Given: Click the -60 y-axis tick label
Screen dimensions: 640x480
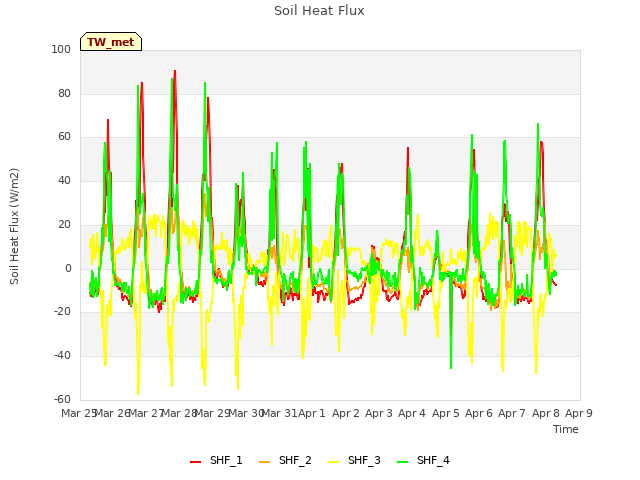Looking at the screenshot, I should [62, 399].
